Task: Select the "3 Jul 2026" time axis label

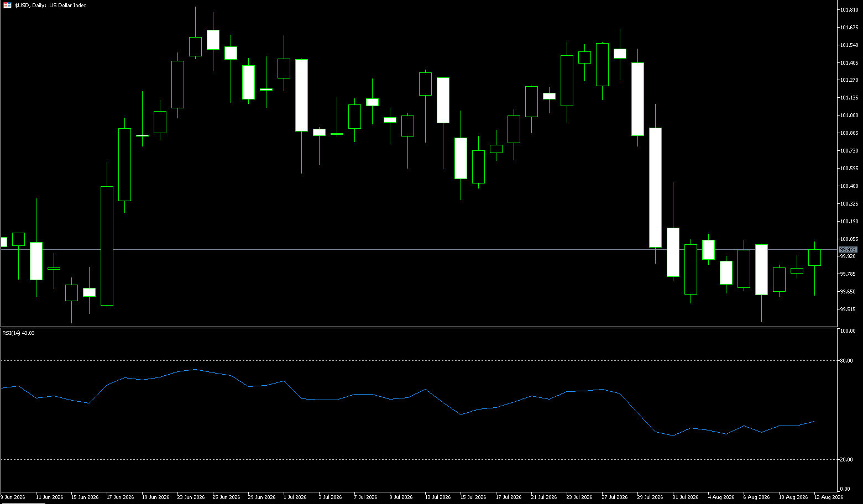Action: tap(330, 497)
